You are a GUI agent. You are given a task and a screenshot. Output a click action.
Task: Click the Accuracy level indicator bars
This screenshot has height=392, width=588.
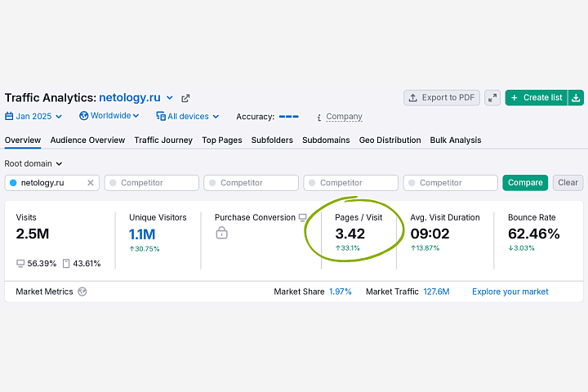pyautogui.click(x=289, y=117)
